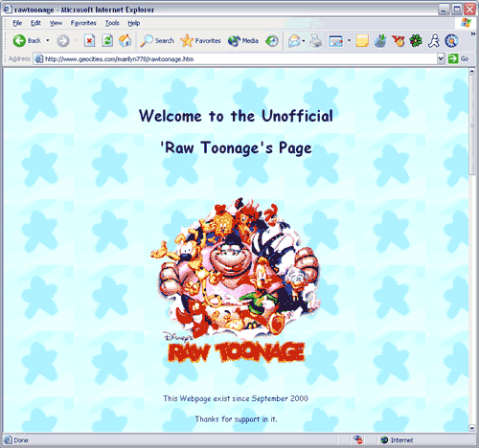479x448 pixels.
Task: Open the View menu
Action: [56, 23]
